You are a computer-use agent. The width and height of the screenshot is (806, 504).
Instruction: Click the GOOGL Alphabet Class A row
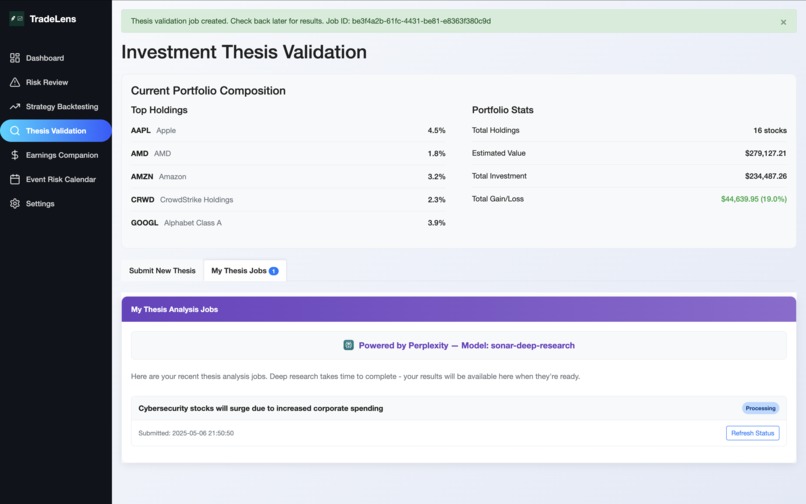[288, 223]
